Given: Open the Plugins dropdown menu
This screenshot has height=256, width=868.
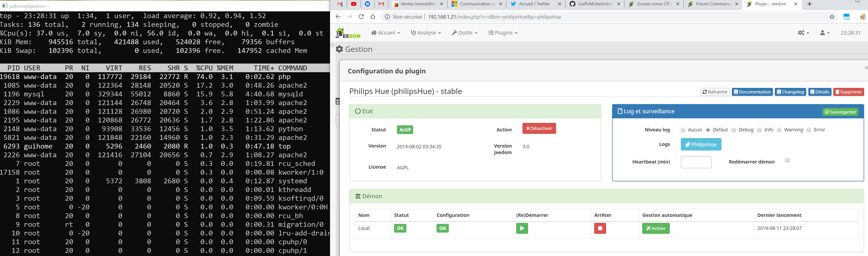Looking at the screenshot, I should [503, 33].
